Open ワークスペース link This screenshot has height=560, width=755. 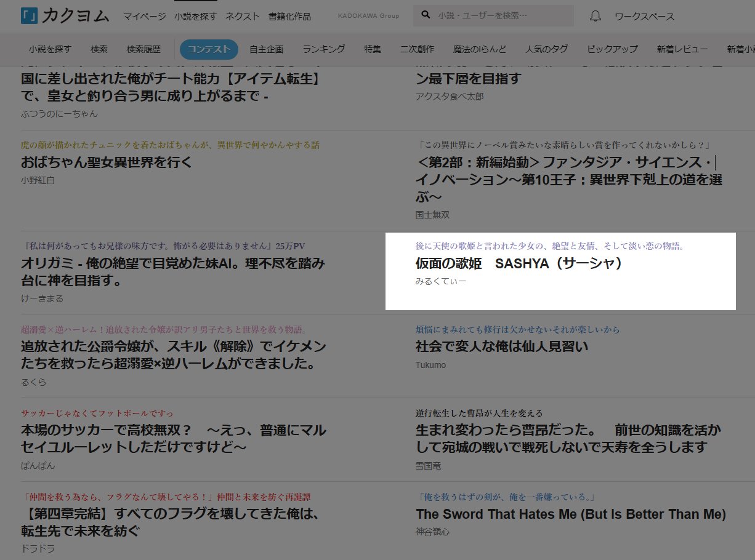(644, 17)
